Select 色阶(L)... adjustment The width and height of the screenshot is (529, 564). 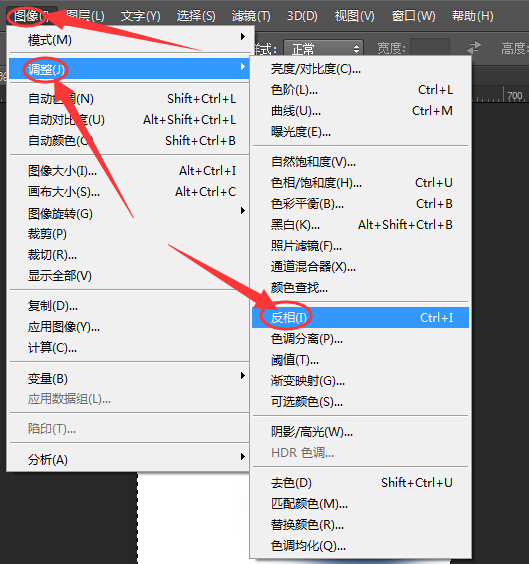click(x=361, y=90)
